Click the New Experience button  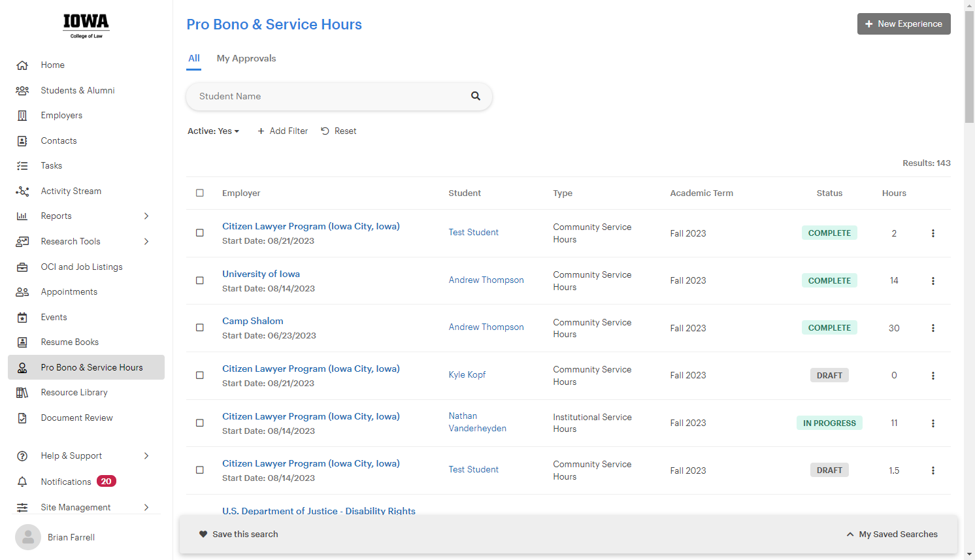tap(904, 24)
